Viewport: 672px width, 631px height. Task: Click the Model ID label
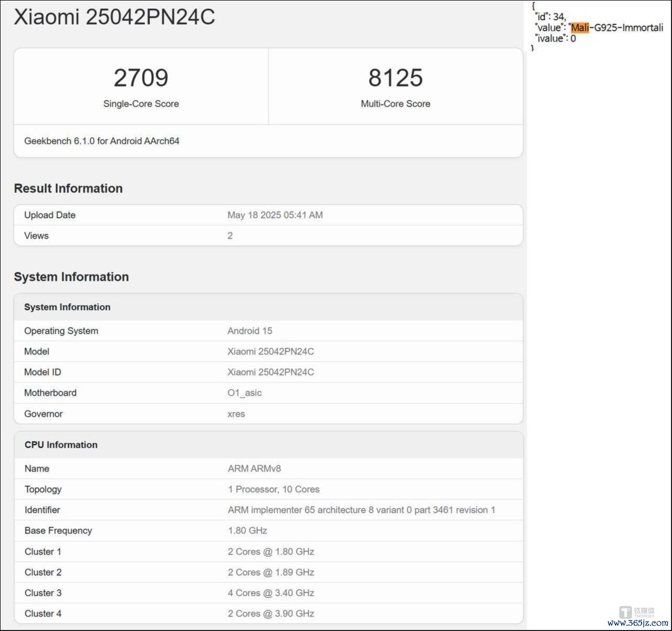[x=43, y=372]
